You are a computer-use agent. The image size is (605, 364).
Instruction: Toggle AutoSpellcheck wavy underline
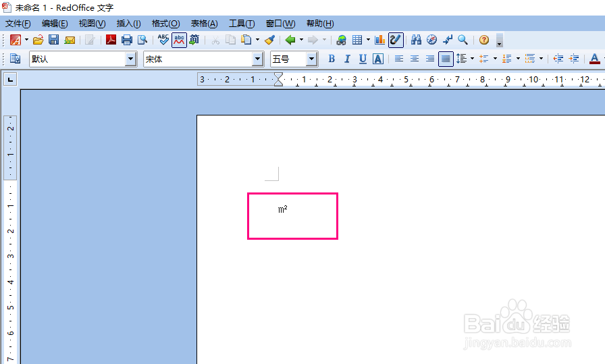[x=180, y=40]
